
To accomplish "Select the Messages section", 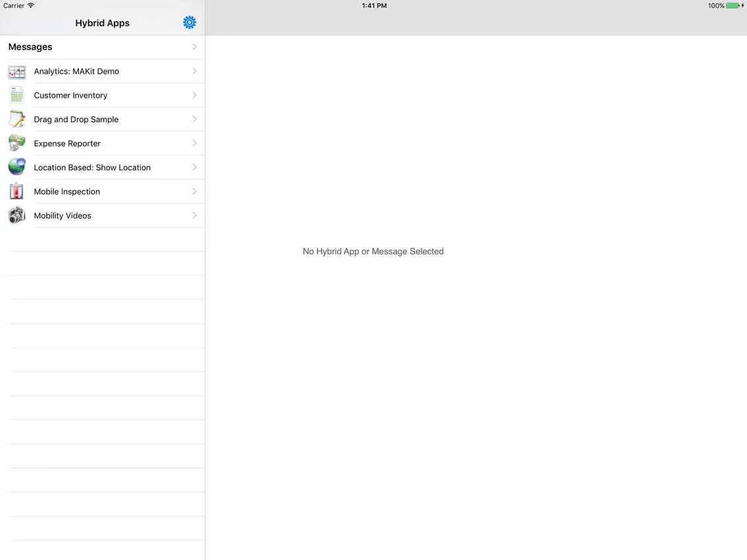I will tap(30, 47).
